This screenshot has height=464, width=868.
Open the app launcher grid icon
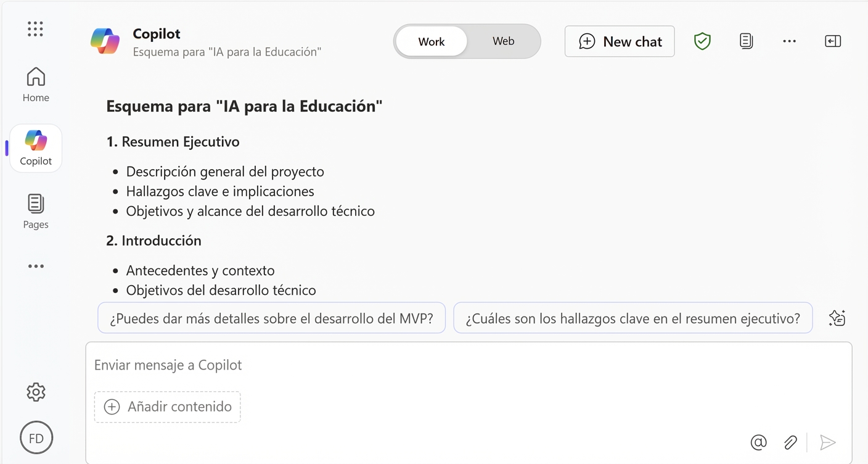[35, 28]
